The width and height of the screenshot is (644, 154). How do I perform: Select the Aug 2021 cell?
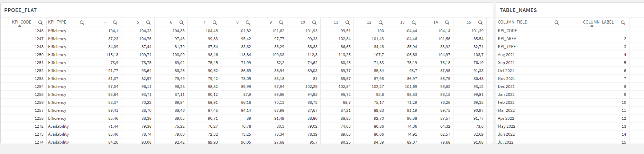click(x=506, y=55)
